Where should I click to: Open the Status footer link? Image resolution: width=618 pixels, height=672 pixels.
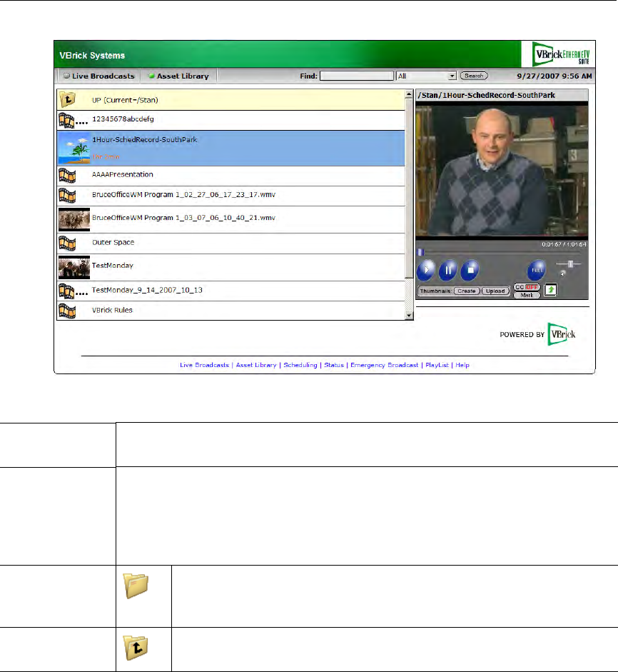(x=334, y=365)
